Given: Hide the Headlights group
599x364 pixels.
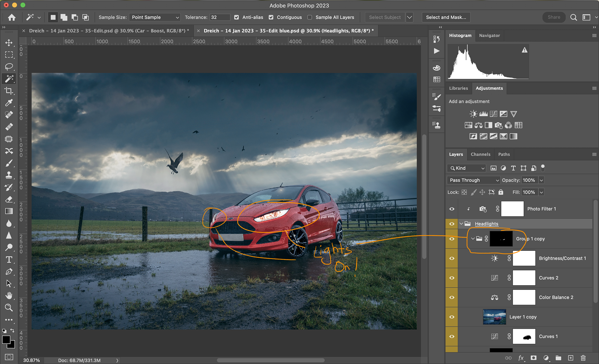Looking at the screenshot, I should [x=451, y=224].
